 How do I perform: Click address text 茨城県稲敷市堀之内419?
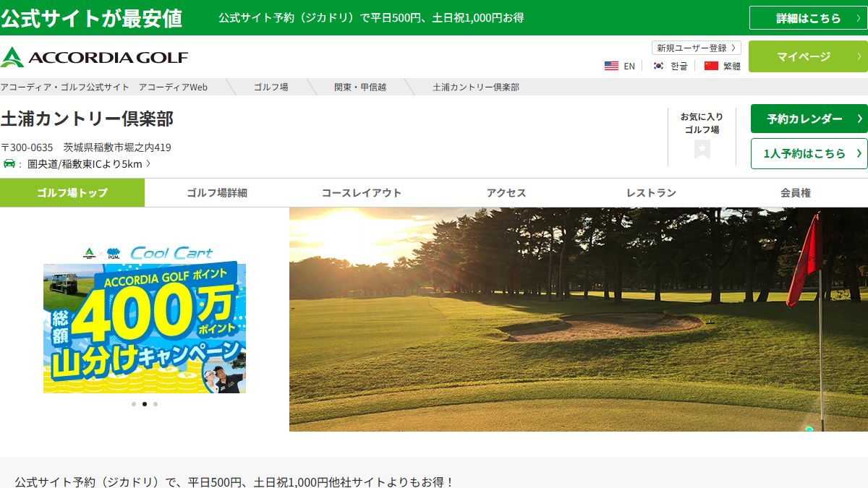pyautogui.click(x=117, y=147)
